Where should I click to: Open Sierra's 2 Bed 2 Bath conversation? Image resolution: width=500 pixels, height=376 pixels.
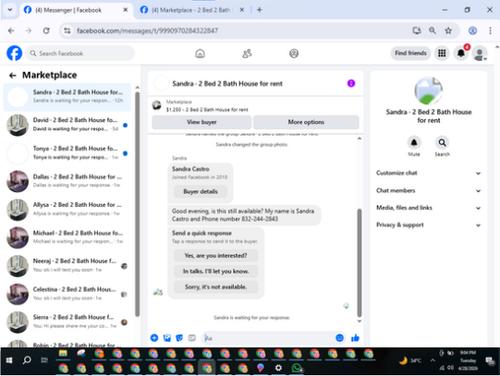(67, 322)
